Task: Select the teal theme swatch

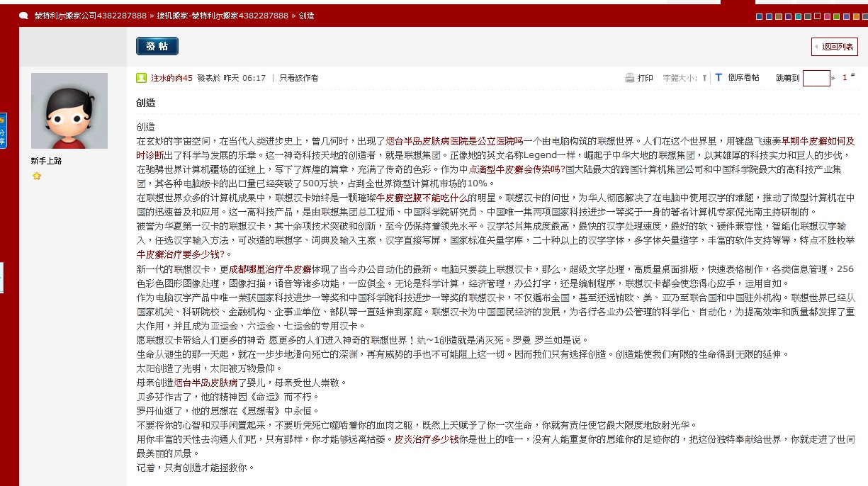Action: [x=798, y=16]
